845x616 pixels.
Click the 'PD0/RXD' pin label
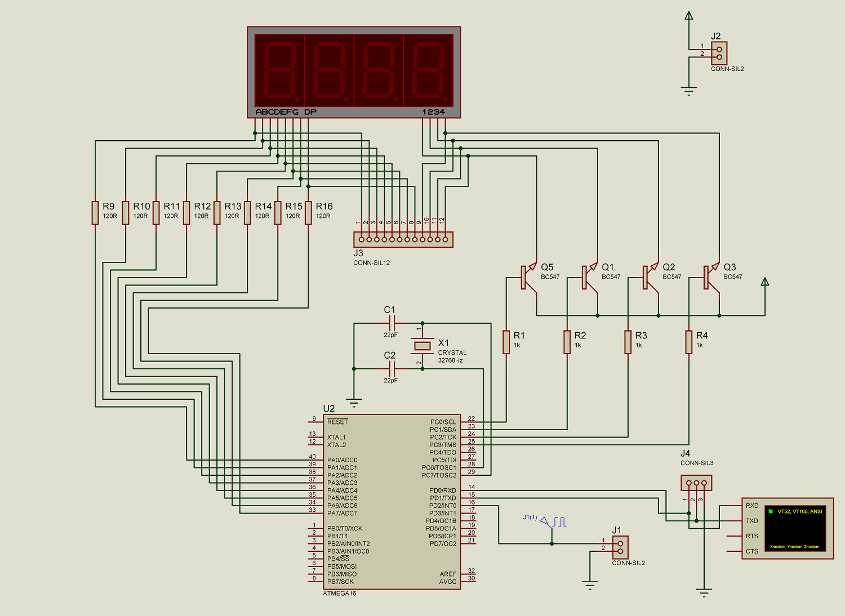pyautogui.click(x=443, y=490)
